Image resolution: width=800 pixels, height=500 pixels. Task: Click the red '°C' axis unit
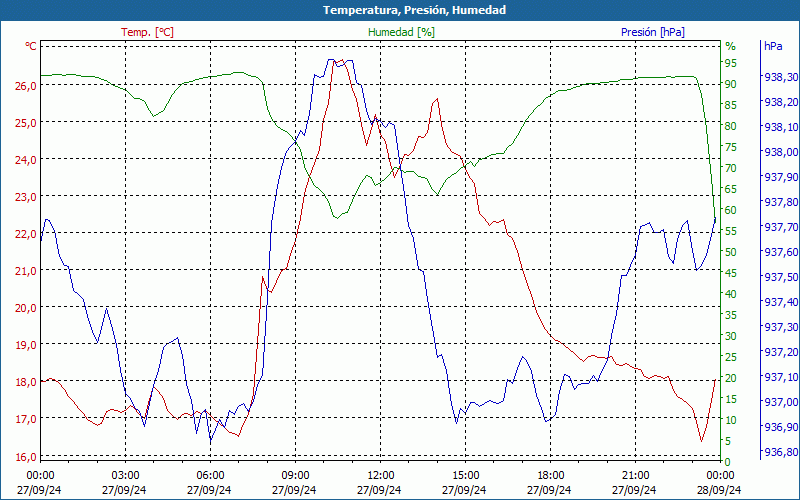[x=31, y=46]
